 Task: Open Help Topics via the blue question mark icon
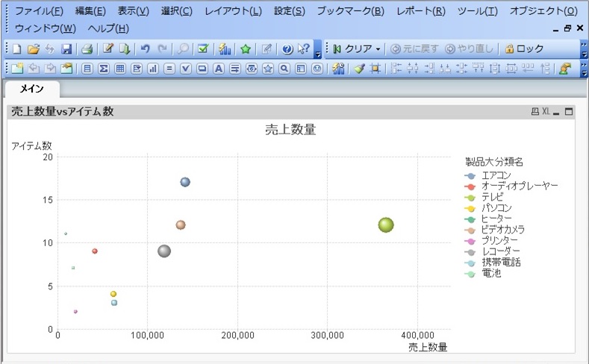[287, 48]
